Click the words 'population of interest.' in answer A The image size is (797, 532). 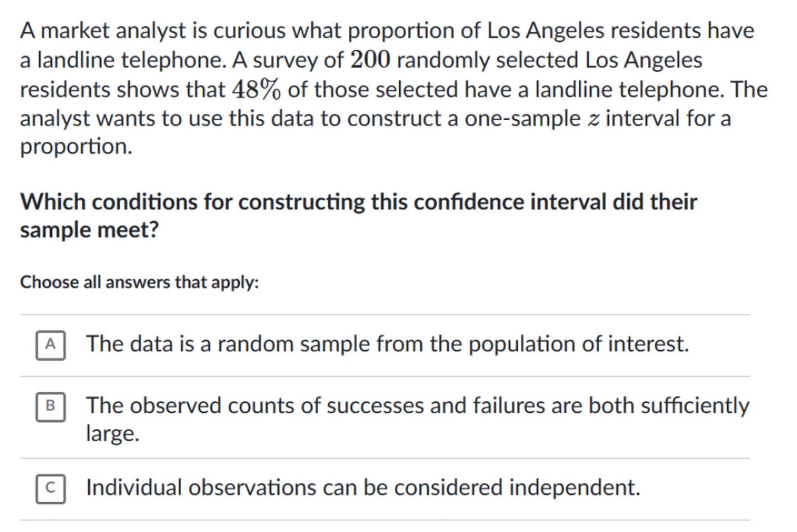point(578,344)
